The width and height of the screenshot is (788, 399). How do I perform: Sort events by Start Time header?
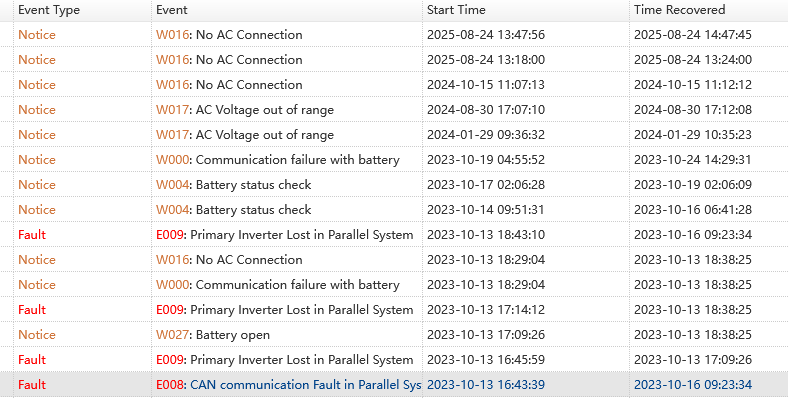pos(526,10)
